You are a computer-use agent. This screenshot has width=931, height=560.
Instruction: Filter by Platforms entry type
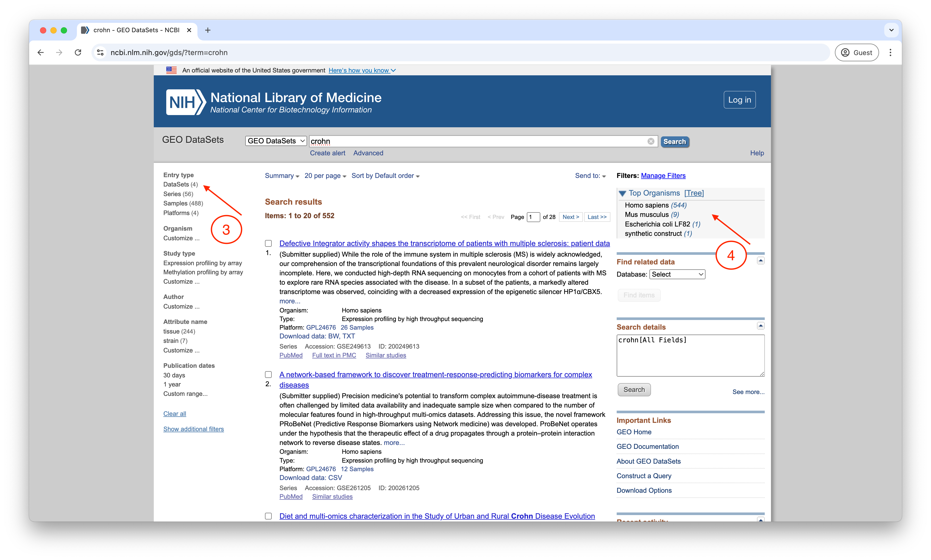click(x=181, y=213)
